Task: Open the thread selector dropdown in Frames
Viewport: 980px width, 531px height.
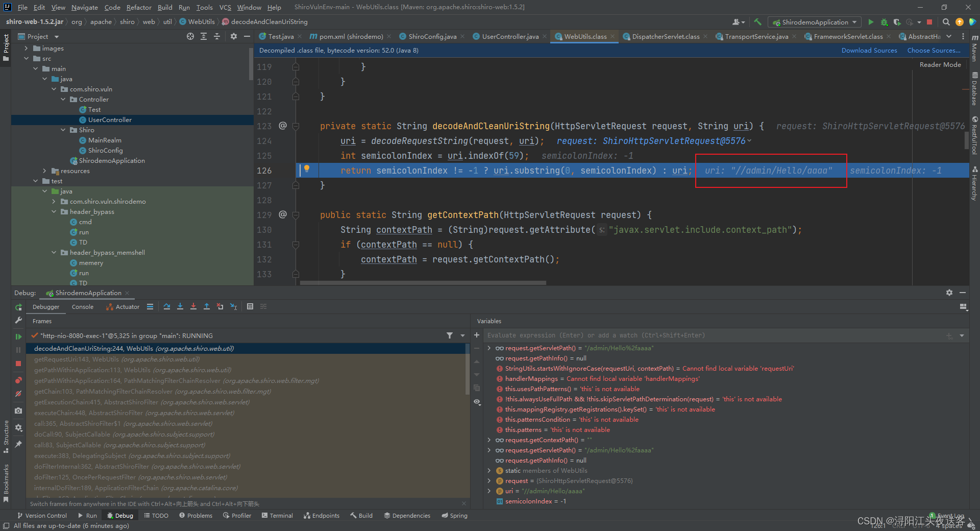Action: tap(463, 335)
